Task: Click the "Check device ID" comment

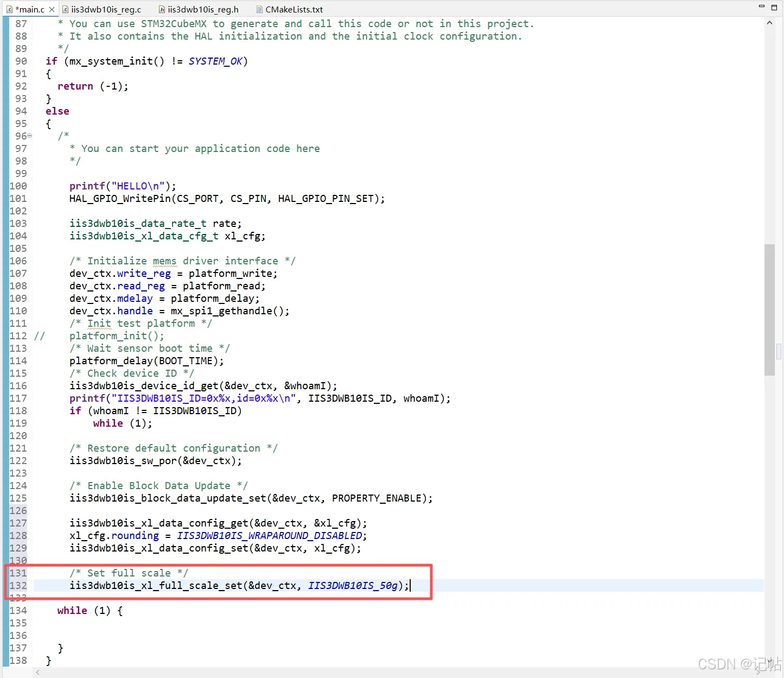Action: [132, 373]
